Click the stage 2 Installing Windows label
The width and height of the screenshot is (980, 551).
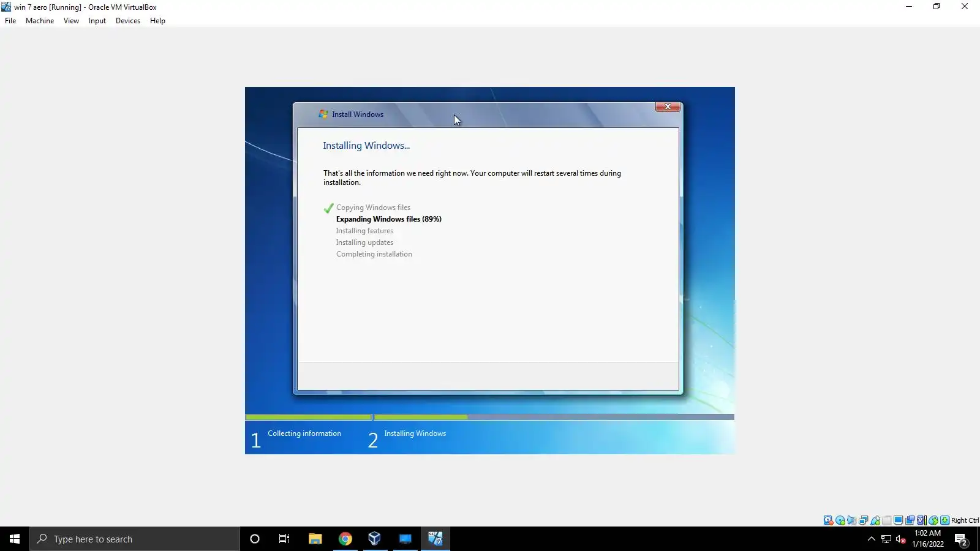coord(415,433)
